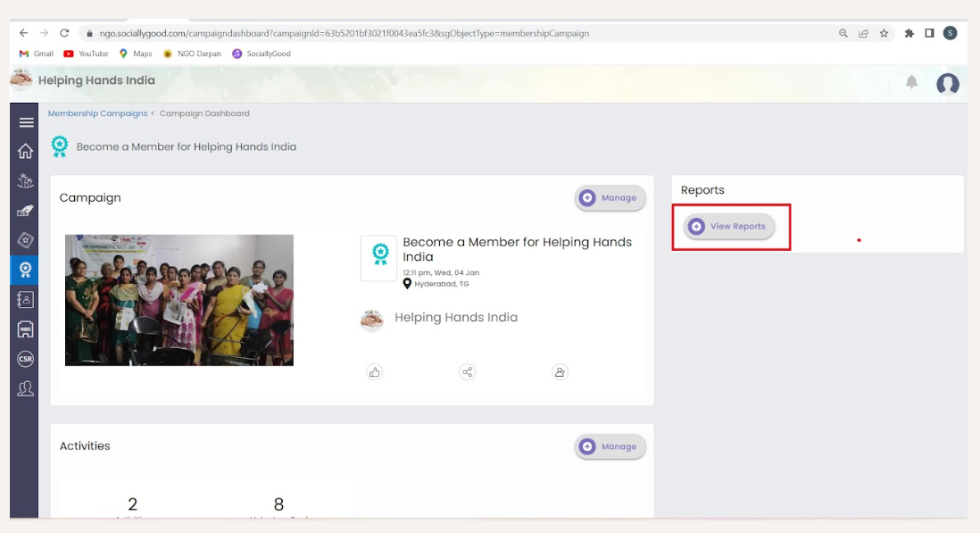
Task: Click the page heading 'Become a Member for Helping Hands India'
Action: point(187,146)
